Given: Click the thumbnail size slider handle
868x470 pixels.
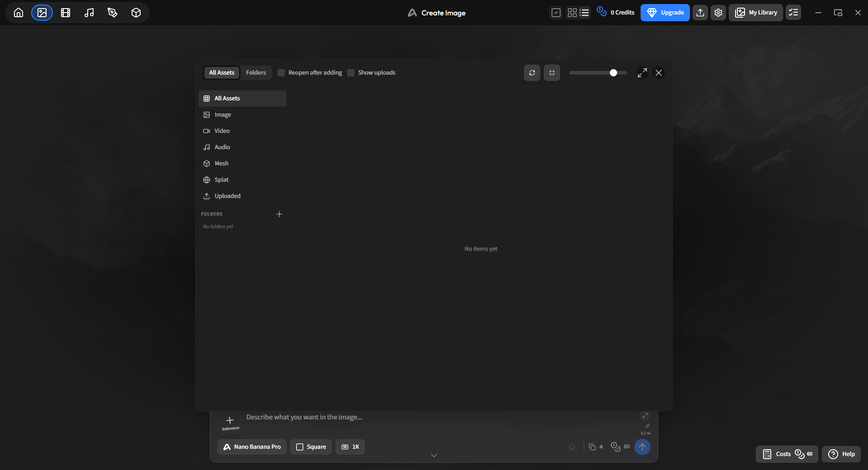Looking at the screenshot, I should pos(613,73).
